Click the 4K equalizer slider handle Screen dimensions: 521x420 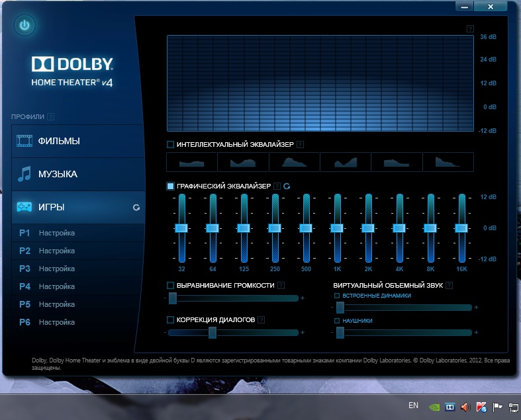[x=399, y=228]
